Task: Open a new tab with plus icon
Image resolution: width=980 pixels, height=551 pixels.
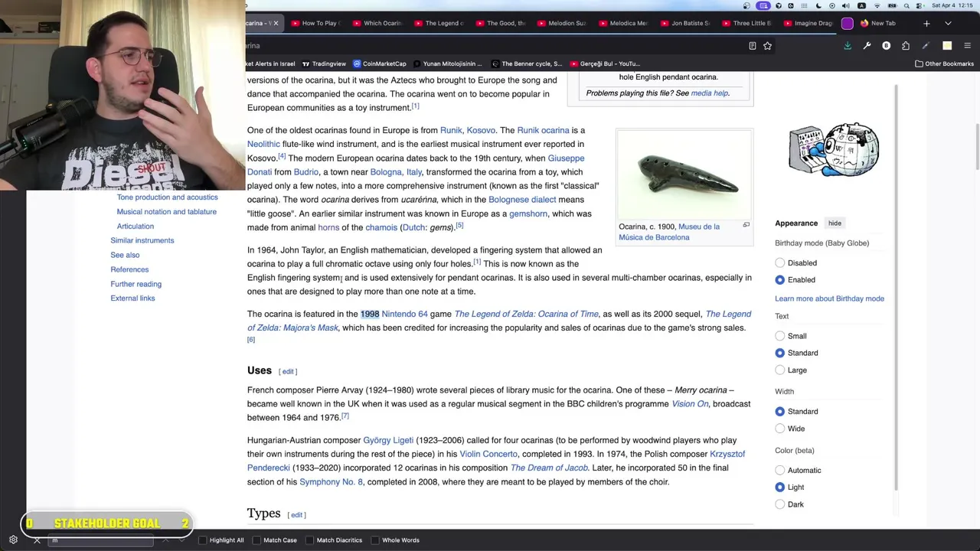Action: (926, 23)
